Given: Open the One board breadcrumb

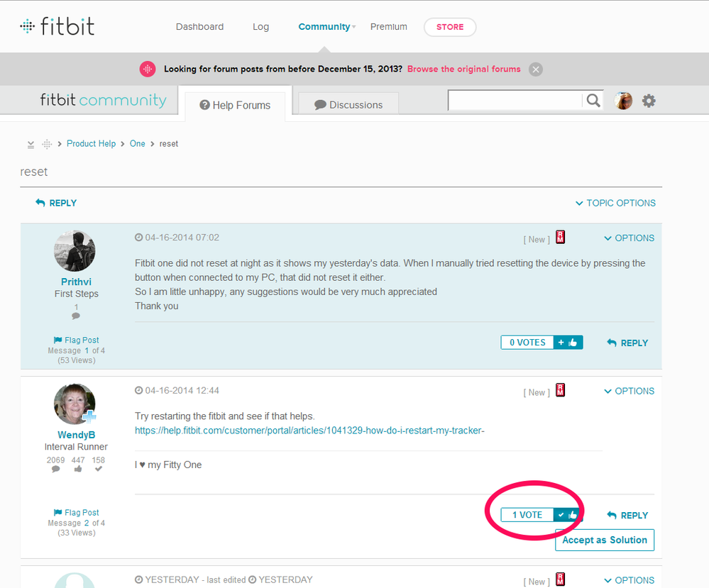Looking at the screenshot, I should tap(138, 144).
